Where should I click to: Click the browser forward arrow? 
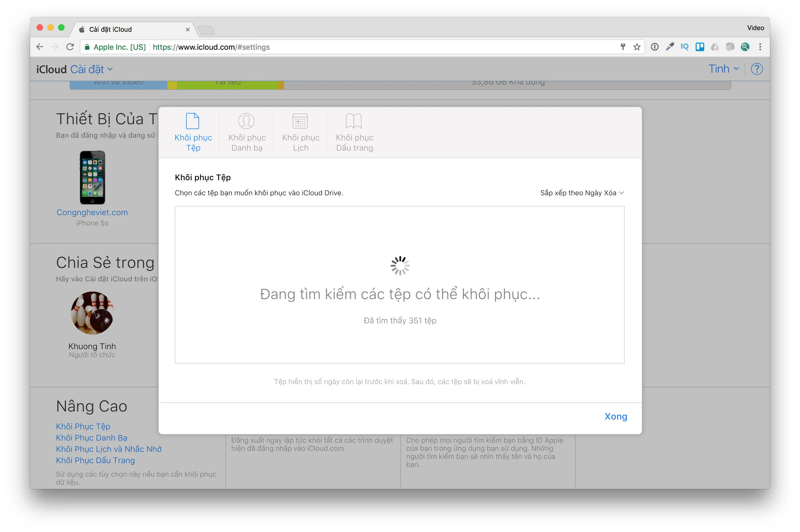point(55,47)
